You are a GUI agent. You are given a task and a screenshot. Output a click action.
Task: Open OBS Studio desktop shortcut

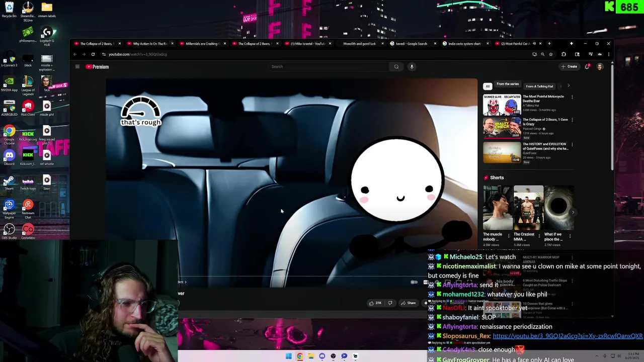click(x=9, y=231)
